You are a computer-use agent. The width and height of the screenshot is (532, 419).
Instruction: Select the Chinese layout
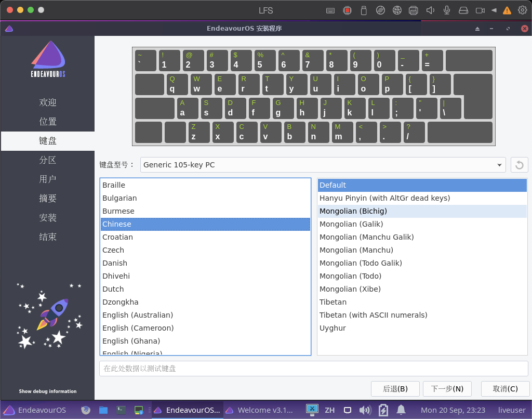tap(205, 224)
